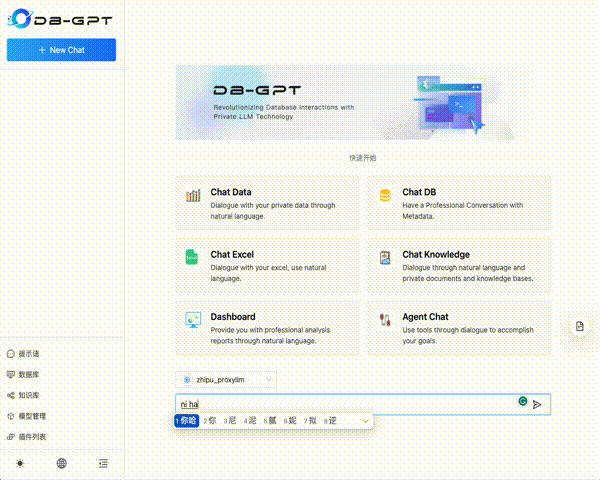Screen dimensions: 600x480
Task: Choose IME candidate 3 尼
Action: (230, 421)
